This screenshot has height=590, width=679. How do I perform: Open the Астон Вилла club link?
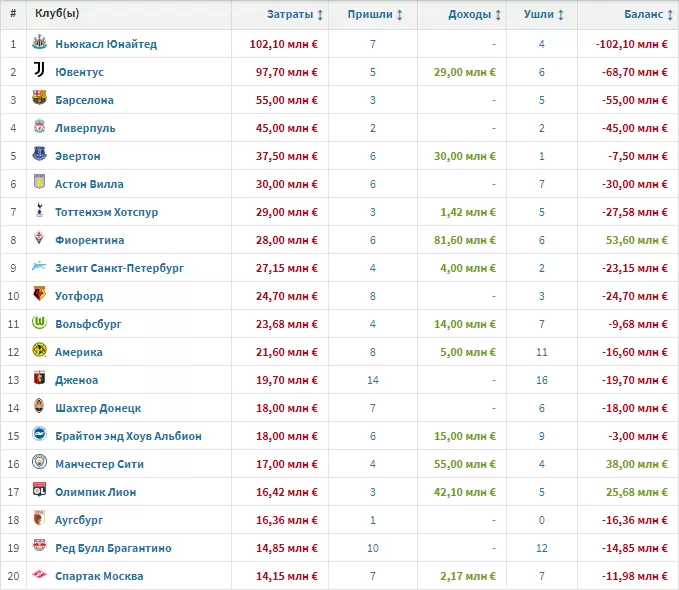(89, 184)
